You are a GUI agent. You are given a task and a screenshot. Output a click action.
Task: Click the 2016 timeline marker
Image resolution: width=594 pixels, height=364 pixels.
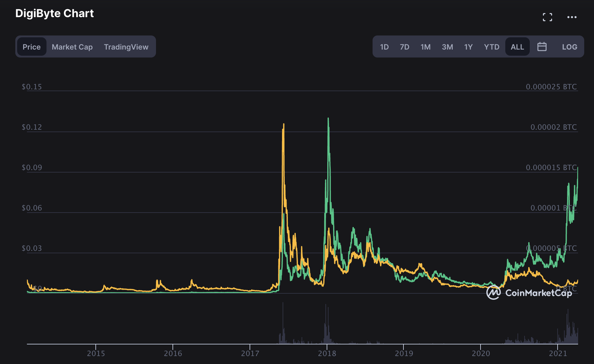[173, 354]
